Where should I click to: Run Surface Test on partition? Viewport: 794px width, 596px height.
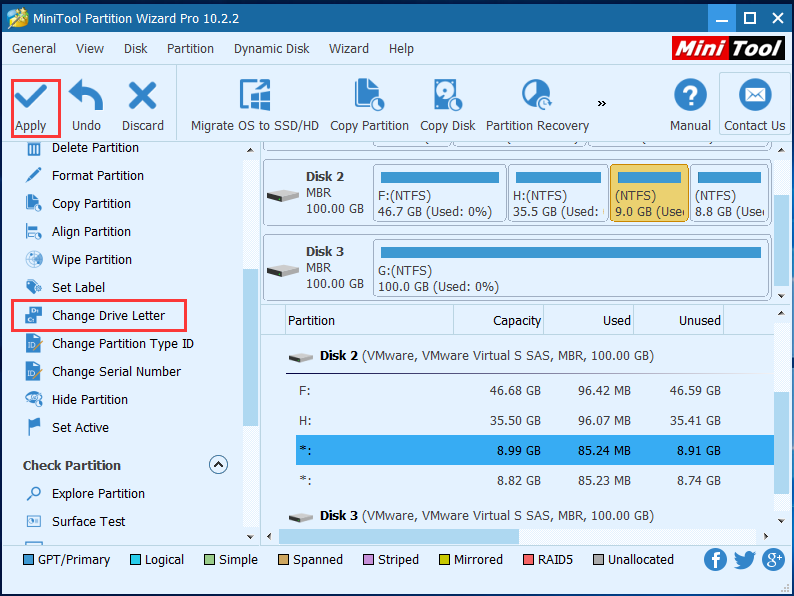pos(88,521)
